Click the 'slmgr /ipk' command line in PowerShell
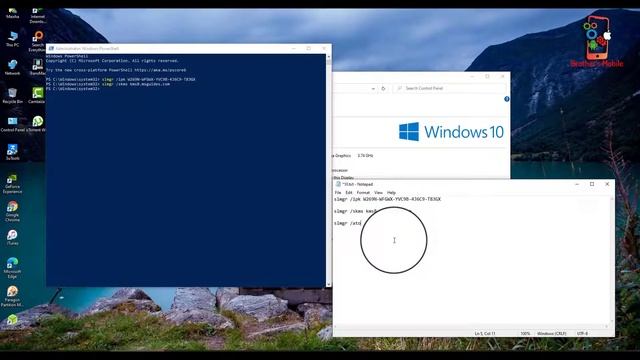 tap(120, 79)
